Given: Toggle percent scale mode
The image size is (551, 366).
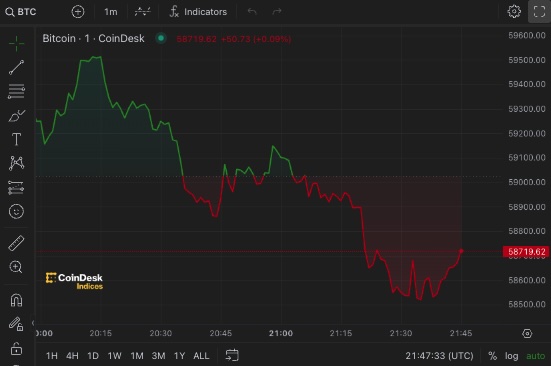Looking at the screenshot, I should tap(493, 356).
